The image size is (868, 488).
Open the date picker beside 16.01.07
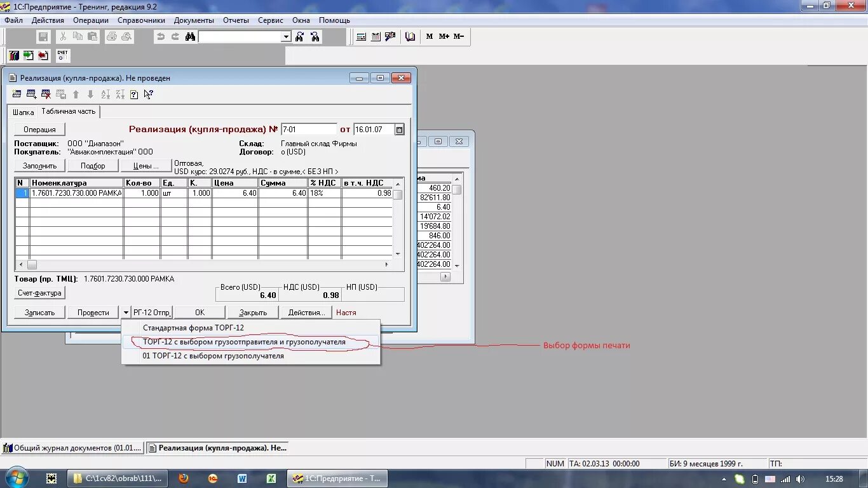399,130
